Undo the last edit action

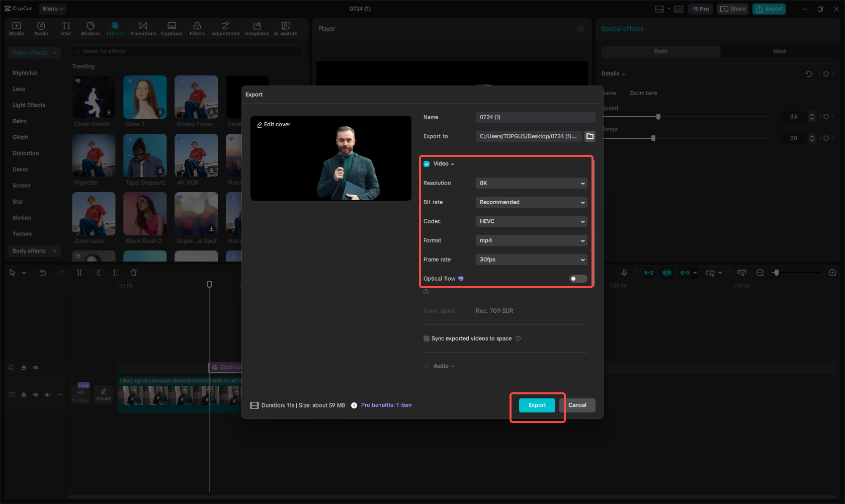click(x=43, y=273)
